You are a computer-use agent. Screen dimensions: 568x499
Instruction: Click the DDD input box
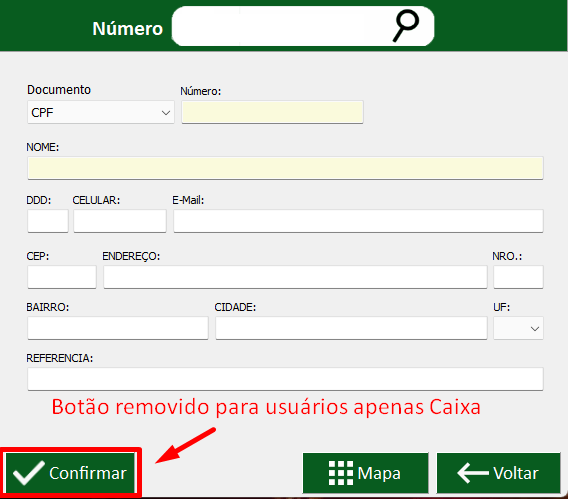click(x=48, y=221)
